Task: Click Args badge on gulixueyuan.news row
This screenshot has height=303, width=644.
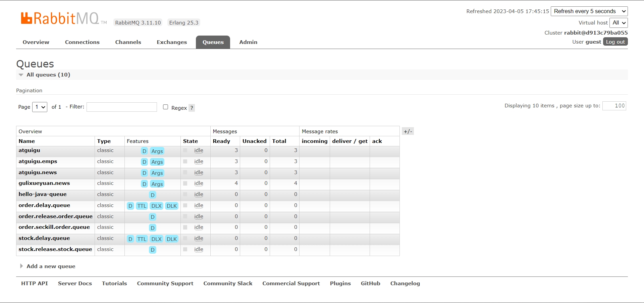Action: 157,184
